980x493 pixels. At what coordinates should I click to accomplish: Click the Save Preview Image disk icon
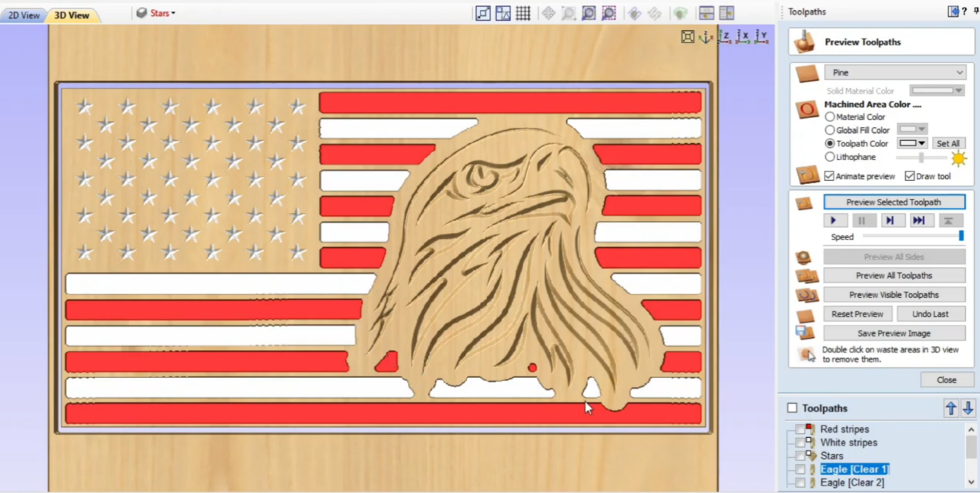[x=805, y=333]
